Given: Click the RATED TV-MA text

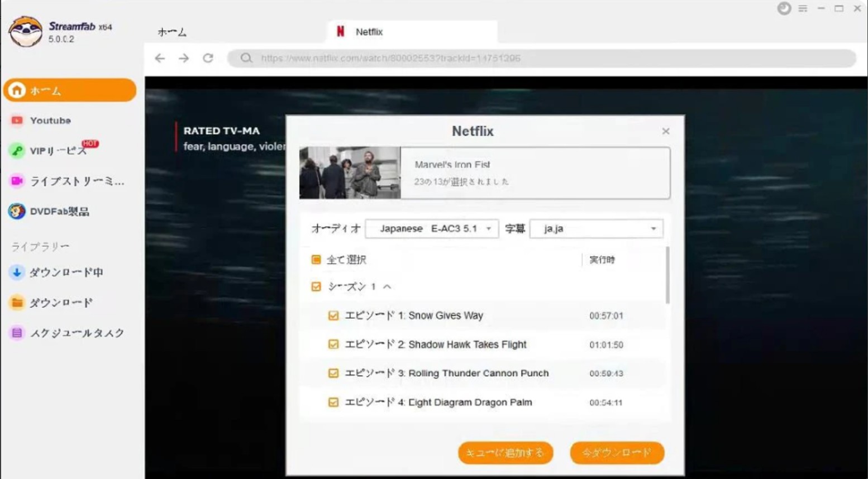Looking at the screenshot, I should coord(222,131).
